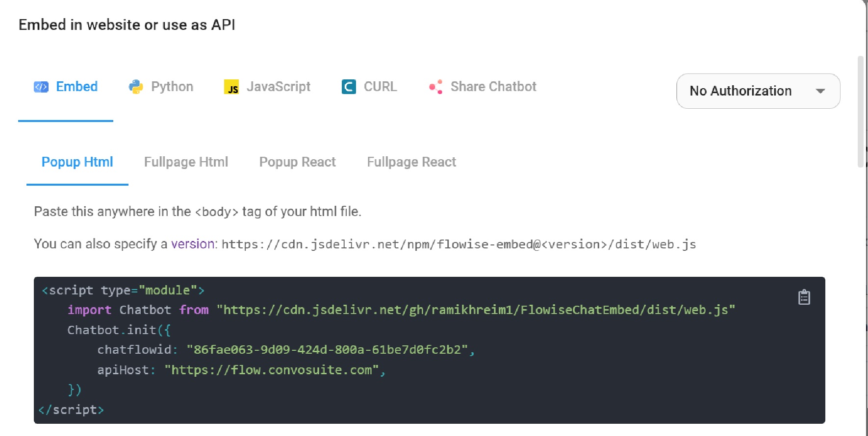The image size is (868, 436).
Task: Click the Share Chatbot pink share icon
Action: [x=436, y=87]
